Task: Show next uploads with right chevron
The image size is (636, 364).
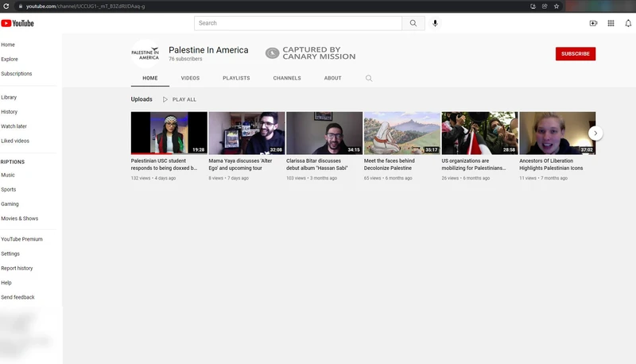Action: pos(595,133)
